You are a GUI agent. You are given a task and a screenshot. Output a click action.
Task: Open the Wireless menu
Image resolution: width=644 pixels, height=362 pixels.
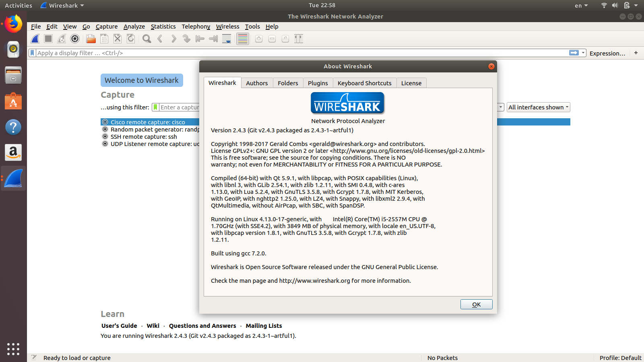[227, 27]
